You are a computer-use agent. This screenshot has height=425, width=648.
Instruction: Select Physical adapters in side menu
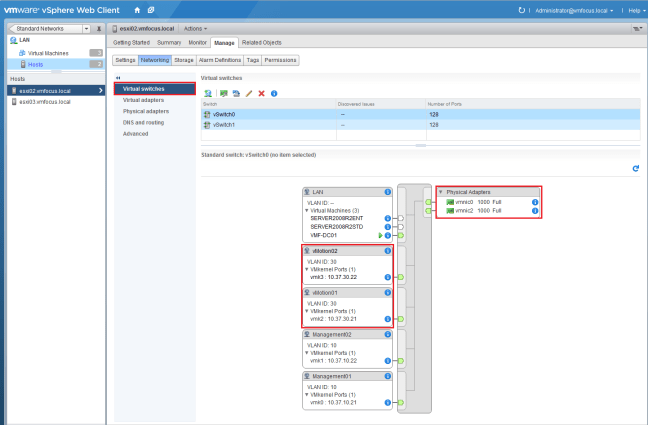(x=146, y=111)
